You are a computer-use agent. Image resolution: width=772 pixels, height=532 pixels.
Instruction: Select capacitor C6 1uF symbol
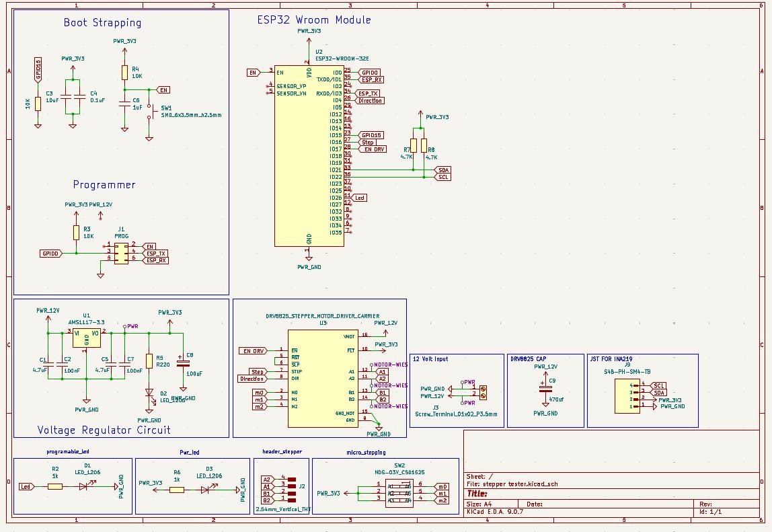point(124,104)
